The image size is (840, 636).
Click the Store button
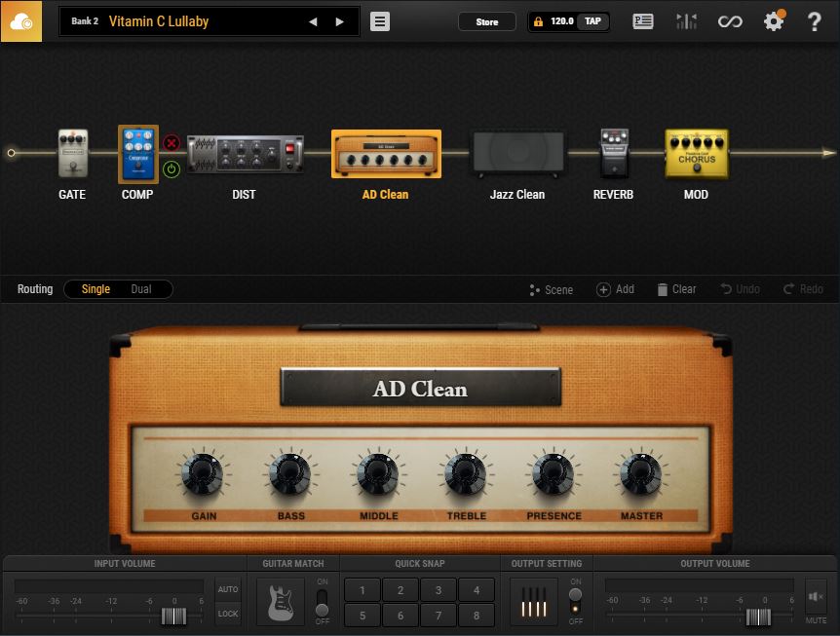click(x=487, y=22)
